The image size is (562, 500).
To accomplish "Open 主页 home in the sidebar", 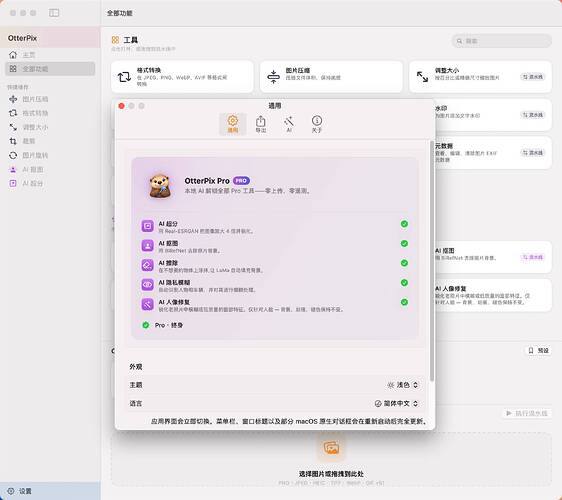I will click(x=50, y=55).
